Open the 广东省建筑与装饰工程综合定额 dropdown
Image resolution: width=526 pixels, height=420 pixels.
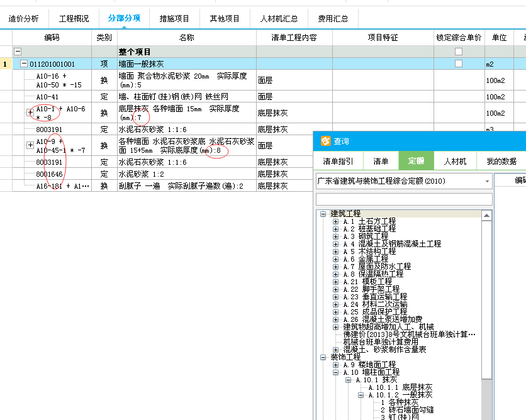[487, 181]
